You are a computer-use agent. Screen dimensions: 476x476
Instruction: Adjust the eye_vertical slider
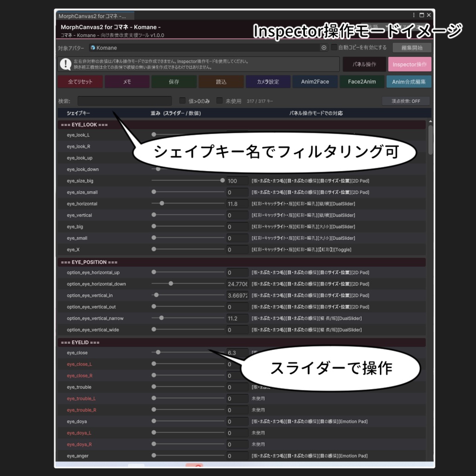tap(188, 215)
